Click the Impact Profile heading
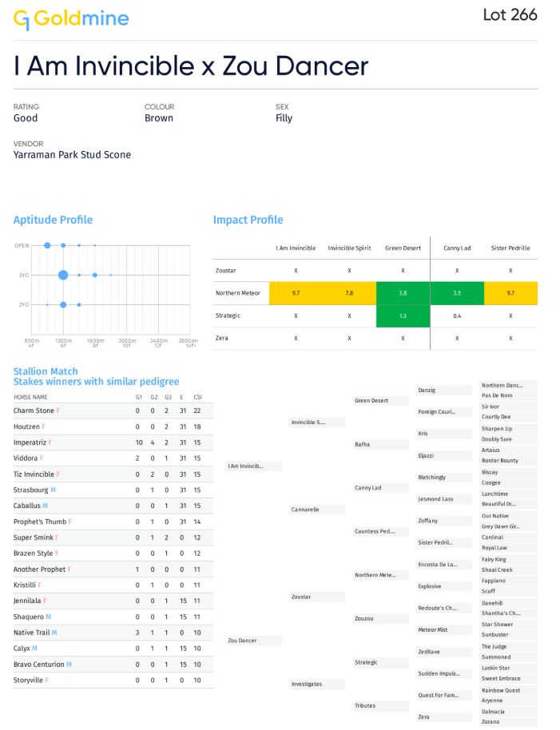 pos(248,220)
